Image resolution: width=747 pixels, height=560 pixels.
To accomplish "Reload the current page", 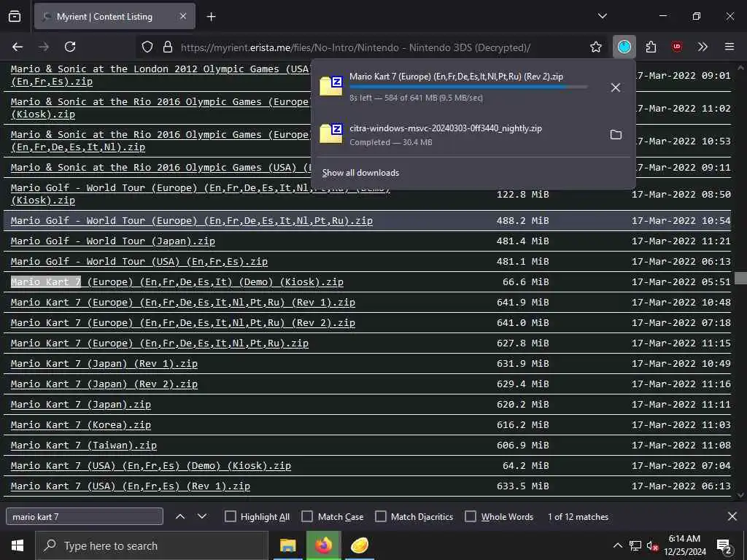I will pos(70,47).
